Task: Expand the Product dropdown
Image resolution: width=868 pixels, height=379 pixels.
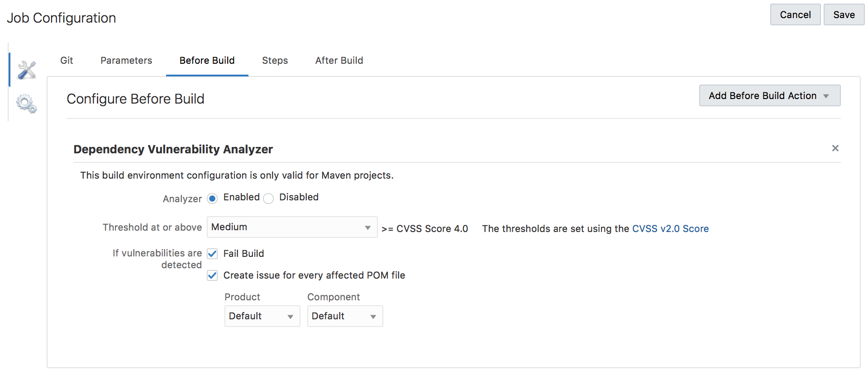Action: [262, 316]
